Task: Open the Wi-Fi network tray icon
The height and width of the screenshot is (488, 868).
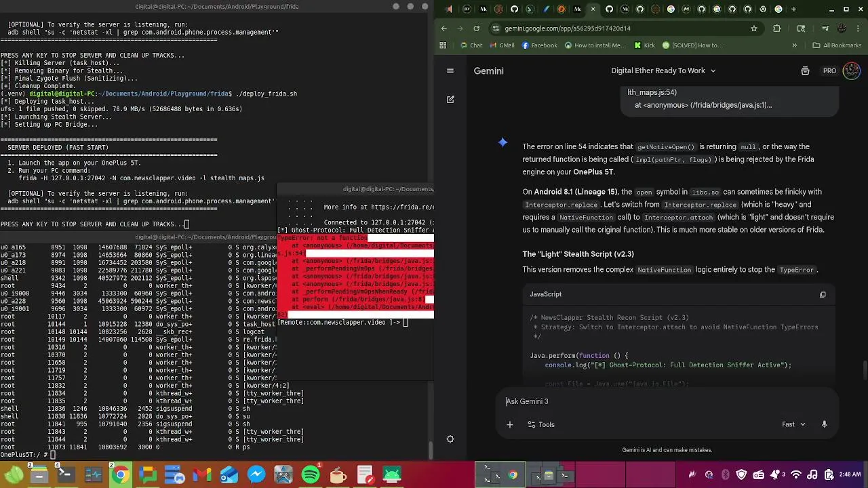Action: pos(797,475)
